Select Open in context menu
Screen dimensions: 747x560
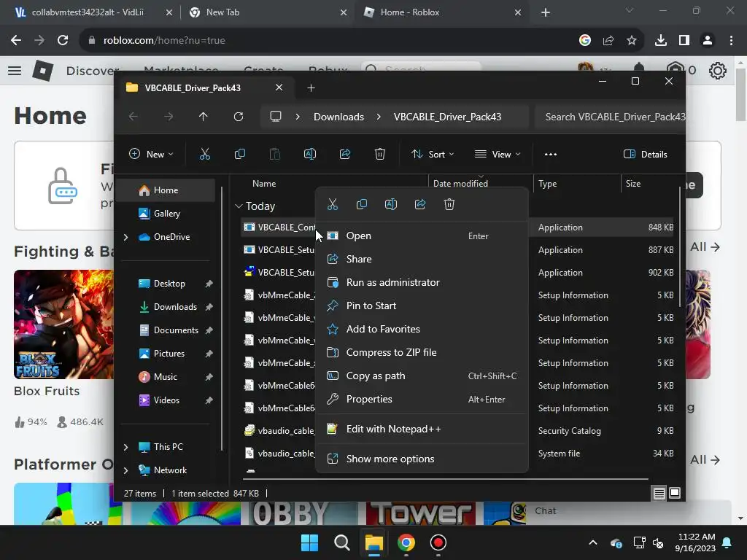(x=422, y=236)
